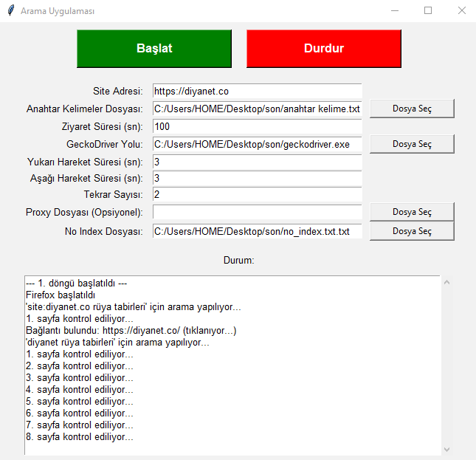Select the Ziyaret Süresi field
The image size is (476, 460).
(258, 126)
